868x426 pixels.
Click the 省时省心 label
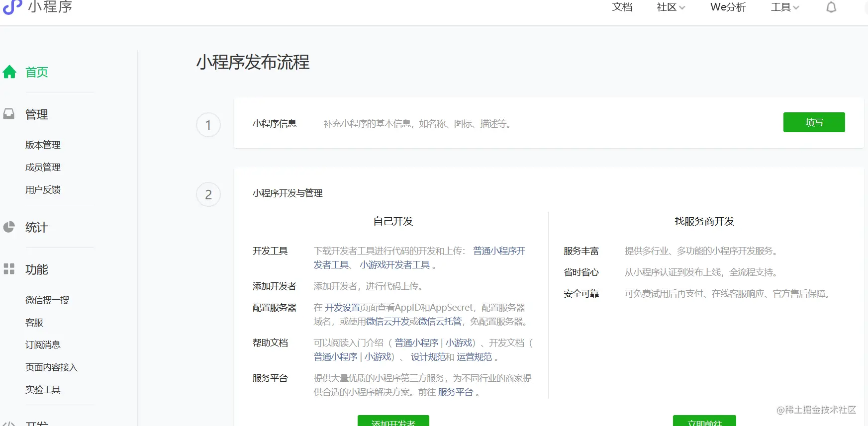[581, 272]
